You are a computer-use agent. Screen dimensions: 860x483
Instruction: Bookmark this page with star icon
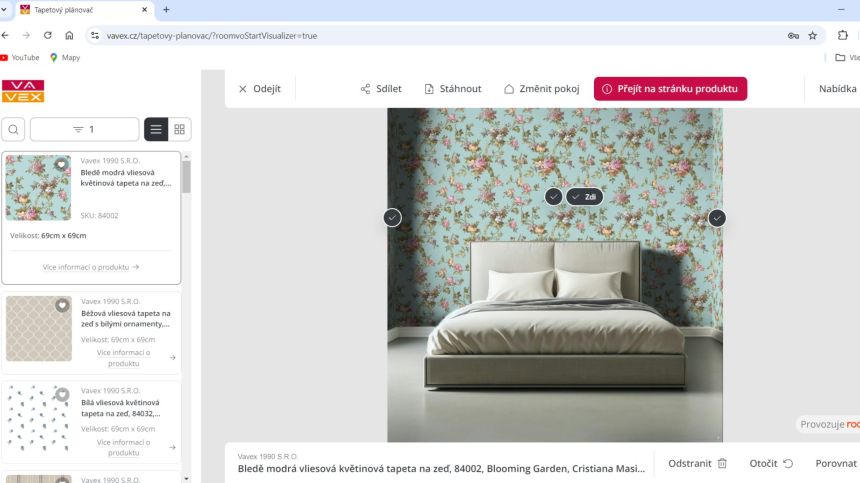813,36
